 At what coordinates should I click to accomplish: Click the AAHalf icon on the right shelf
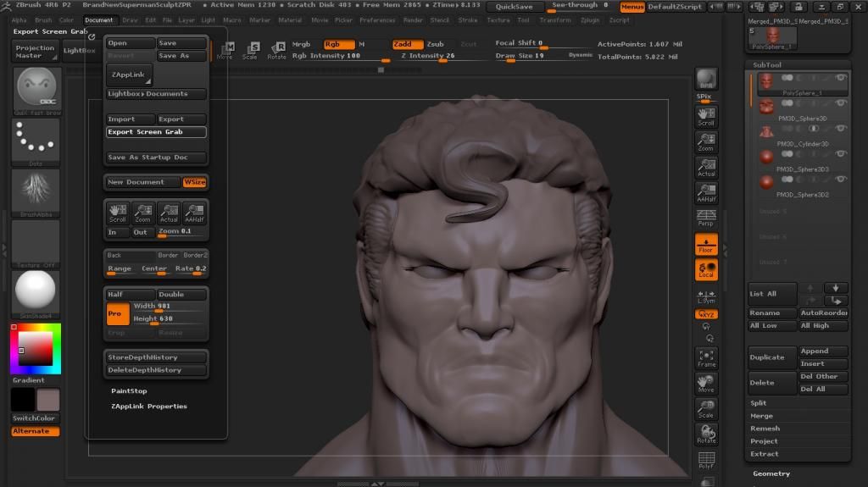click(x=706, y=192)
